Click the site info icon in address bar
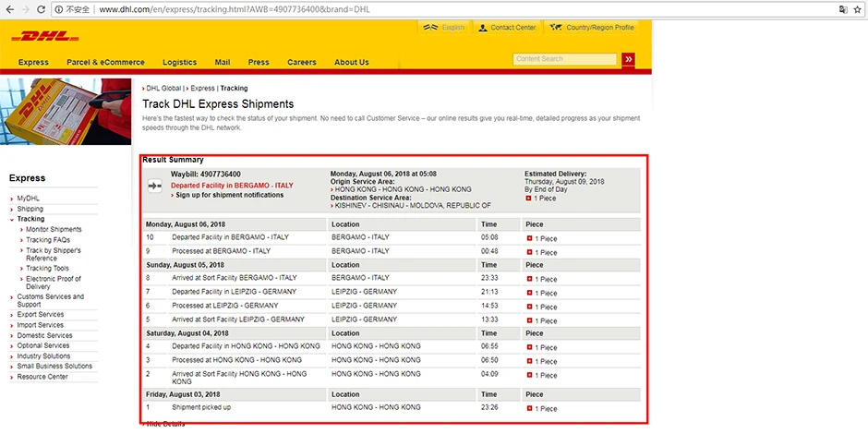The height and width of the screenshot is (434, 868). (59, 9)
